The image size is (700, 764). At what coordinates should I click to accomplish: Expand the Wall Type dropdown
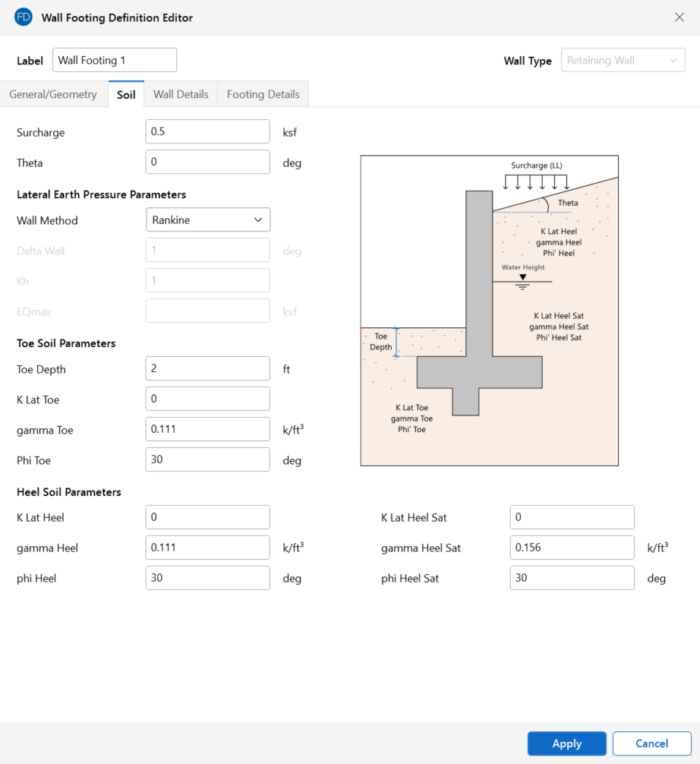[x=623, y=61]
